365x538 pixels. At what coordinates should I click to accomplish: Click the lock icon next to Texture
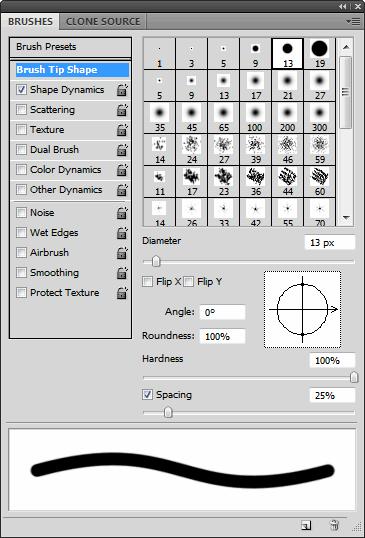point(122,130)
